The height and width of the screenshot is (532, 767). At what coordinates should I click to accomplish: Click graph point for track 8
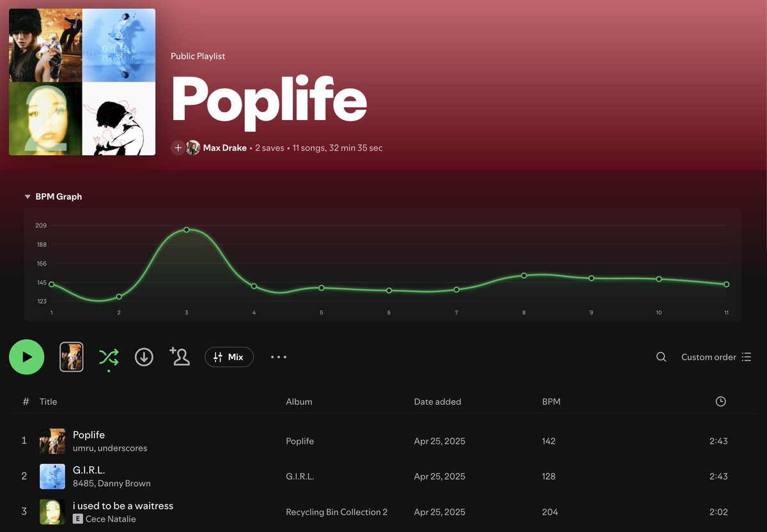tap(523, 275)
